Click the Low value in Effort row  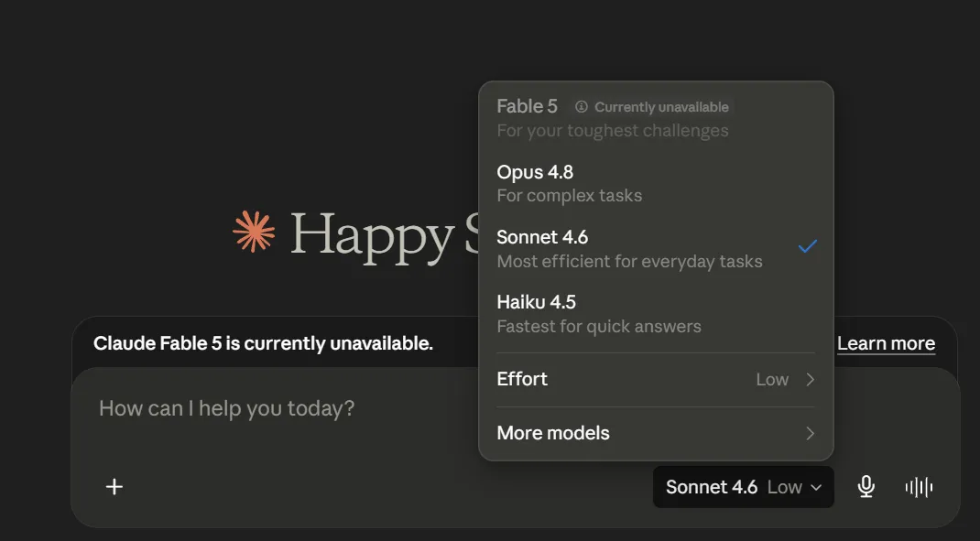(x=772, y=379)
